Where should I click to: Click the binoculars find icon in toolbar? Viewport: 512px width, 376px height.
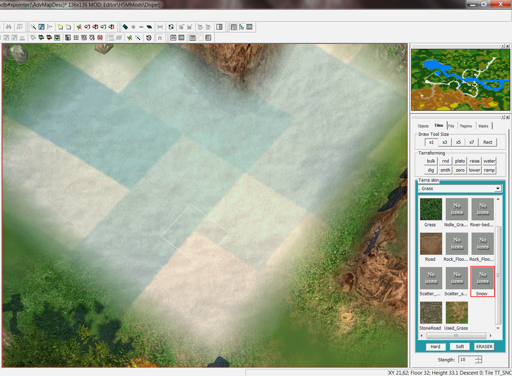point(9,27)
